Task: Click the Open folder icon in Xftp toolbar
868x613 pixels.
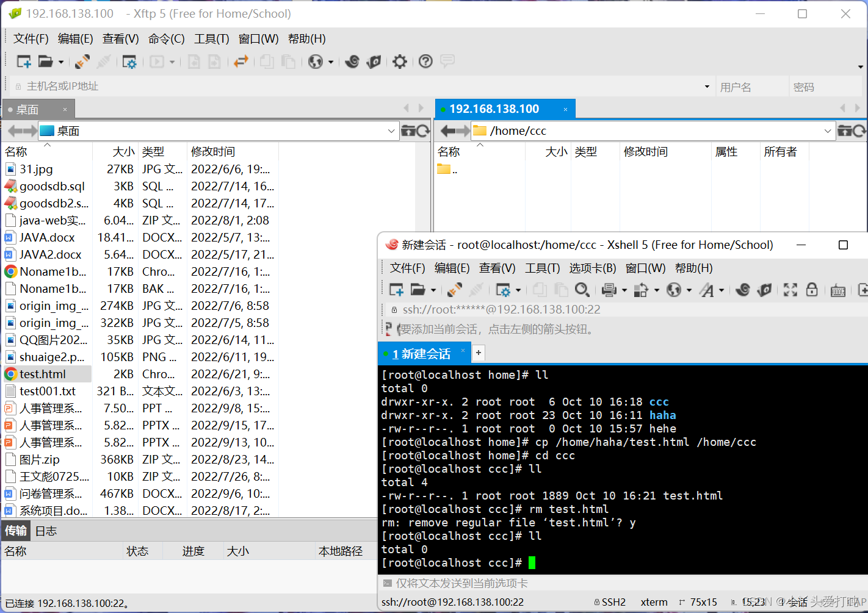Action: (45, 61)
